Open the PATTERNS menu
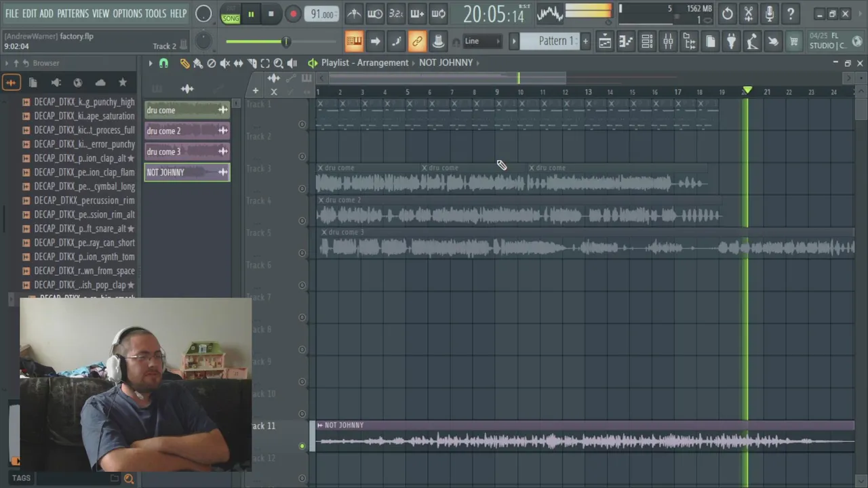 [73, 14]
